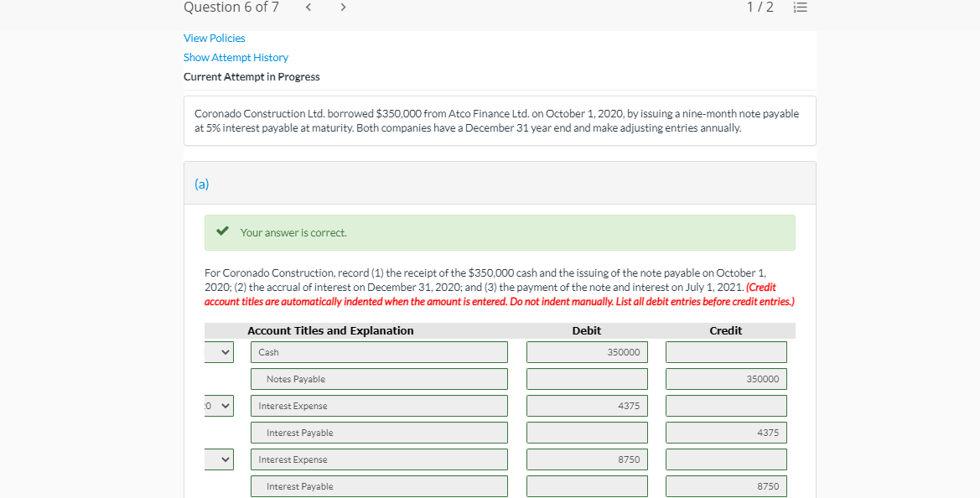Click 'Current Attempt in Progress' text
This screenshot has height=498, width=980.
point(251,77)
